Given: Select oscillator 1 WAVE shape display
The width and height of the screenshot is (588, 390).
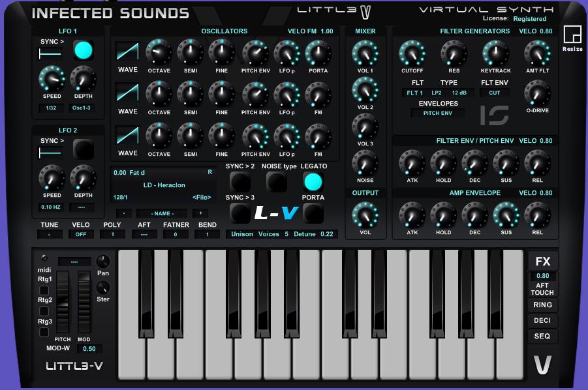Looking at the screenshot, I should pos(127,52).
